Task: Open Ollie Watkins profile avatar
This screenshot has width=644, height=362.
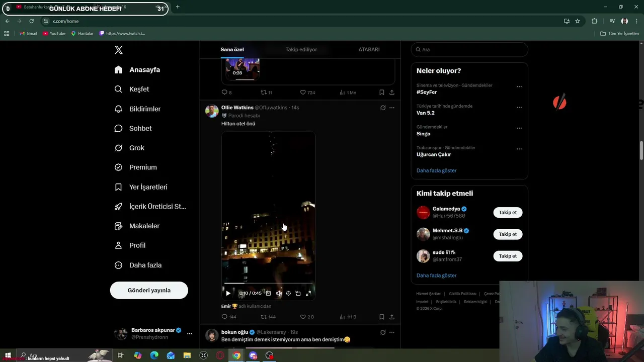Action: 212,111
